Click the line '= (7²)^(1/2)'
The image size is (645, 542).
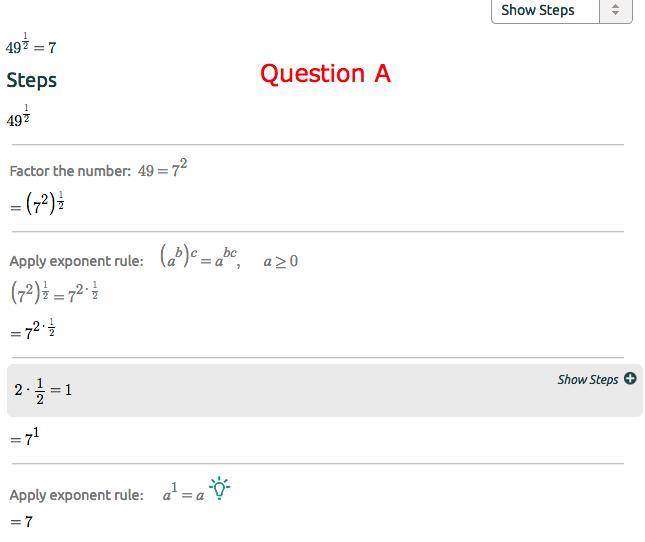click(x=38, y=205)
